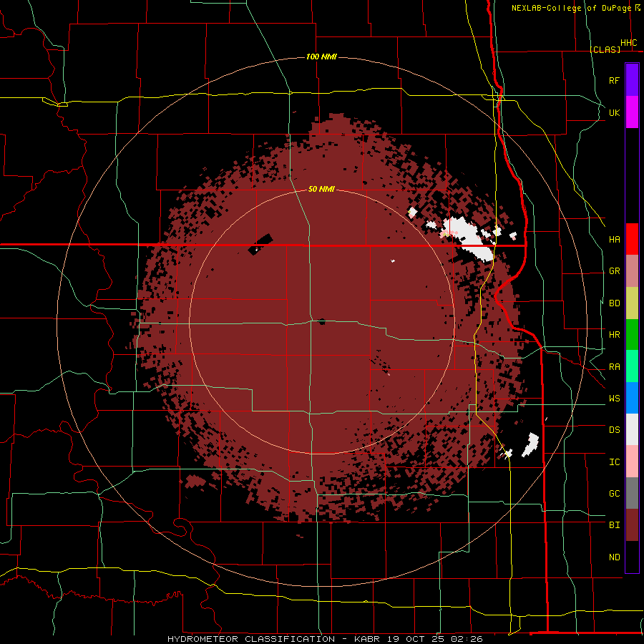Click the BI legend label

614,525
